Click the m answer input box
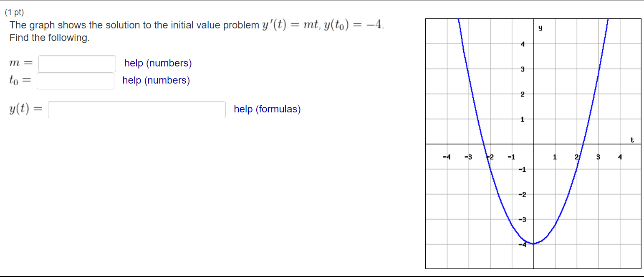This screenshot has height=277, width=644. click(x=77, y=64)
